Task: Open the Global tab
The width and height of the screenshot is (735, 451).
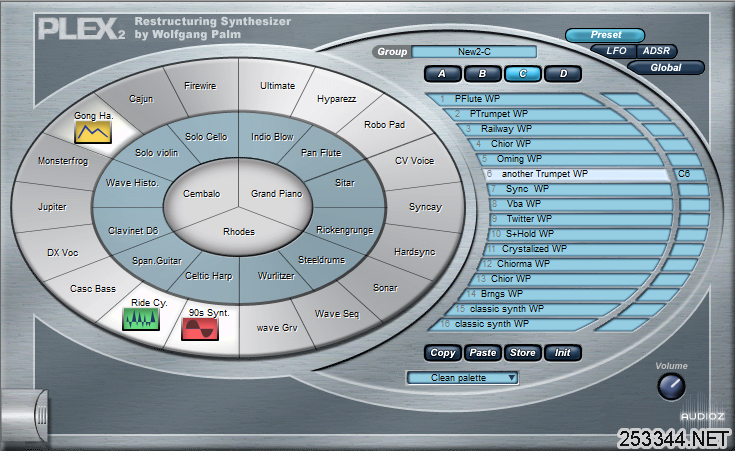Action: [665, 68]
